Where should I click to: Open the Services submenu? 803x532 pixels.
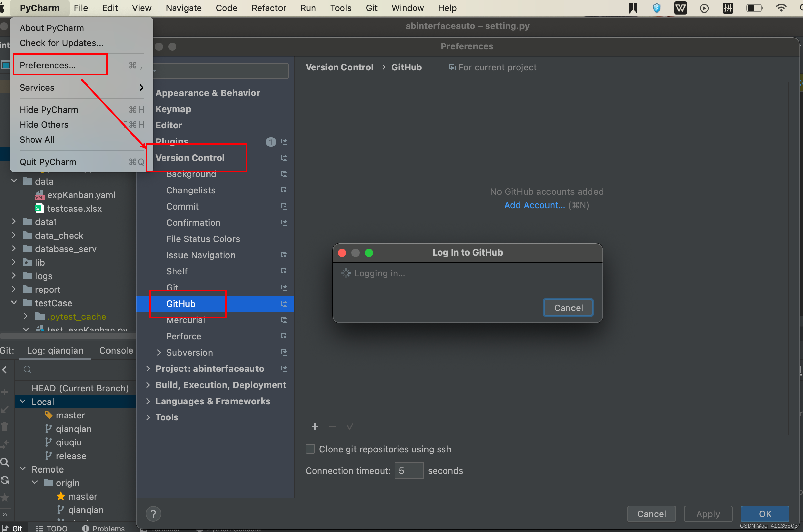click(x=82, y=88)
